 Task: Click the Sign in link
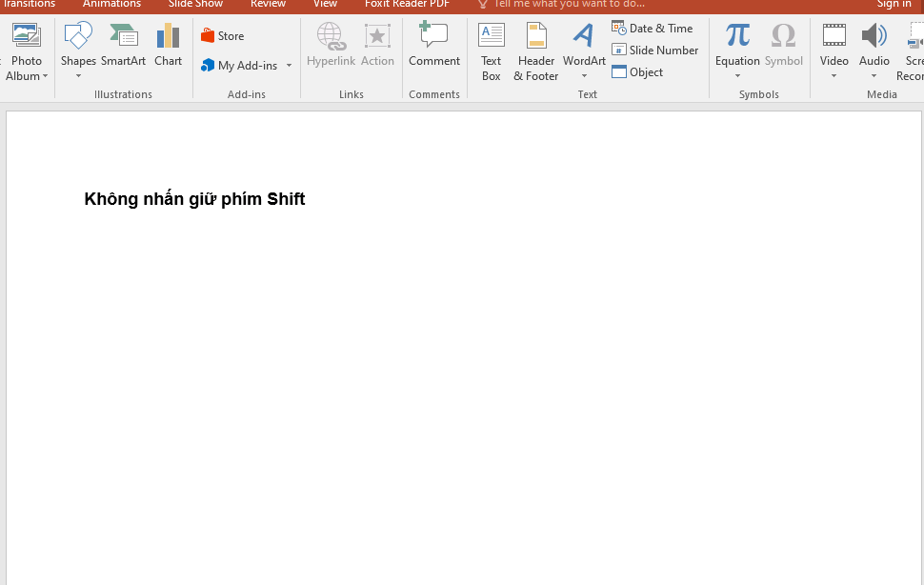[894, 5]
